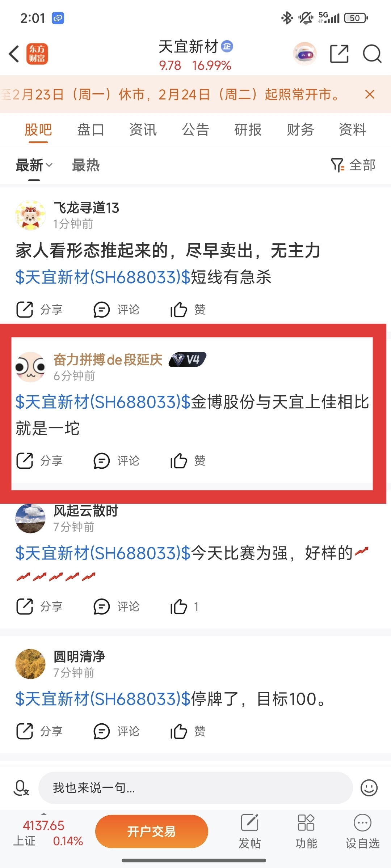Dismiss the market holiday notice banner
The height and width of the screenshot is (868, 391).
pos(370,94)
